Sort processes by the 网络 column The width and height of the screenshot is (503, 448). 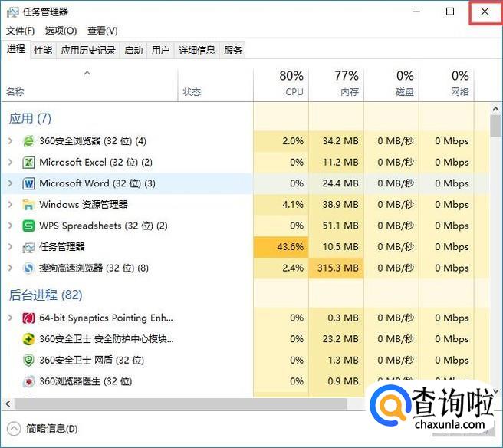pyautogui.click(x=447, y=84)
